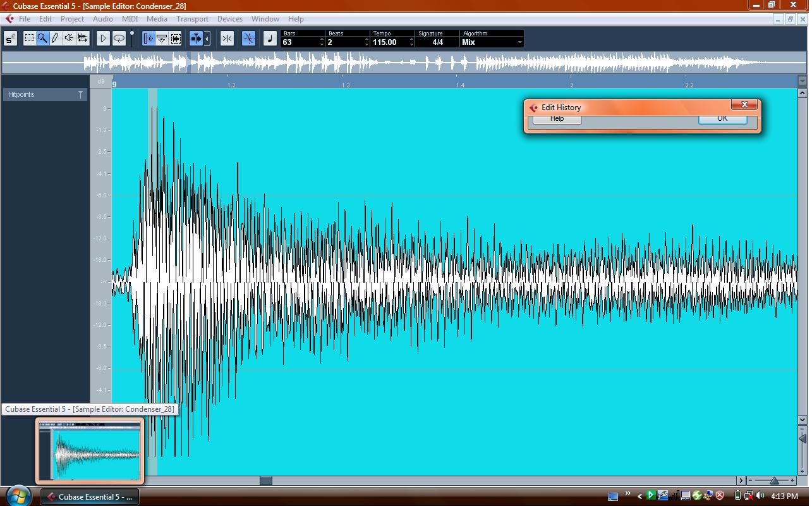Click the Sample Editor window preview thumbnail
Image resolution: width=812 pixels, height=506 pixels.
pos(90,452)
